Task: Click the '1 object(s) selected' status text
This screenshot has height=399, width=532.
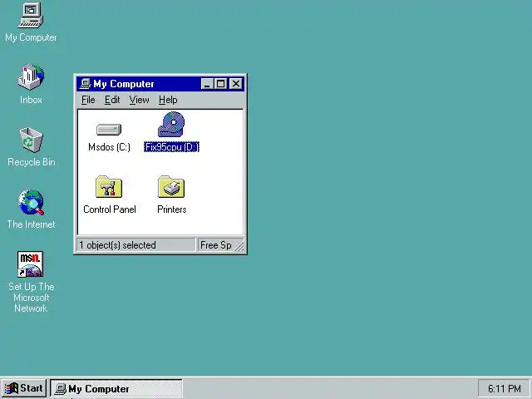Action: pos(117,245)
